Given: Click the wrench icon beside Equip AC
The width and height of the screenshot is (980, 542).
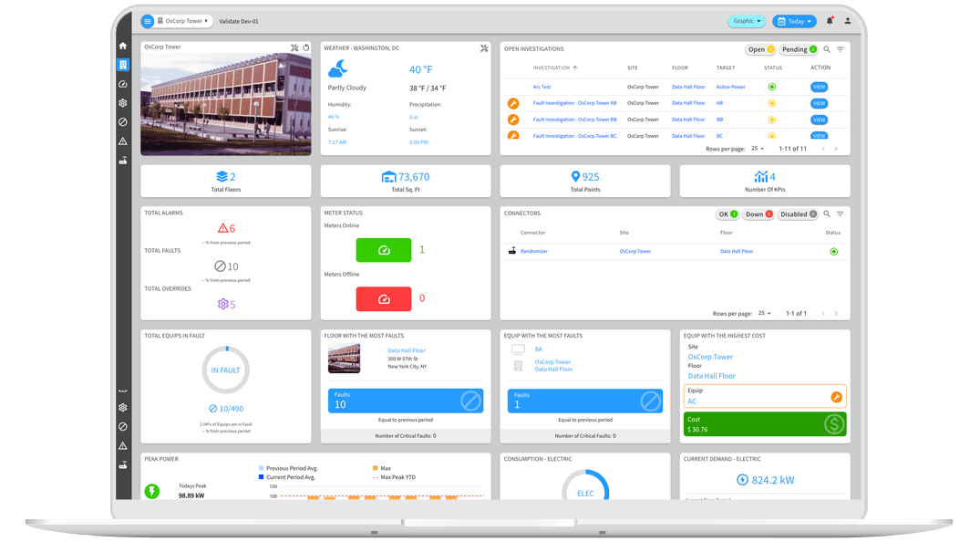Looking at the screenshot, I should pyautogui.click(x=836, y=397).
